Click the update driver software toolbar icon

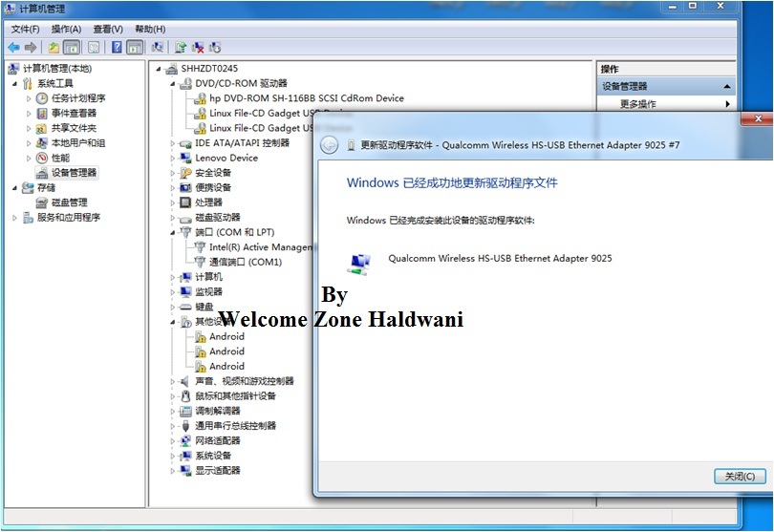click(181, 48)
